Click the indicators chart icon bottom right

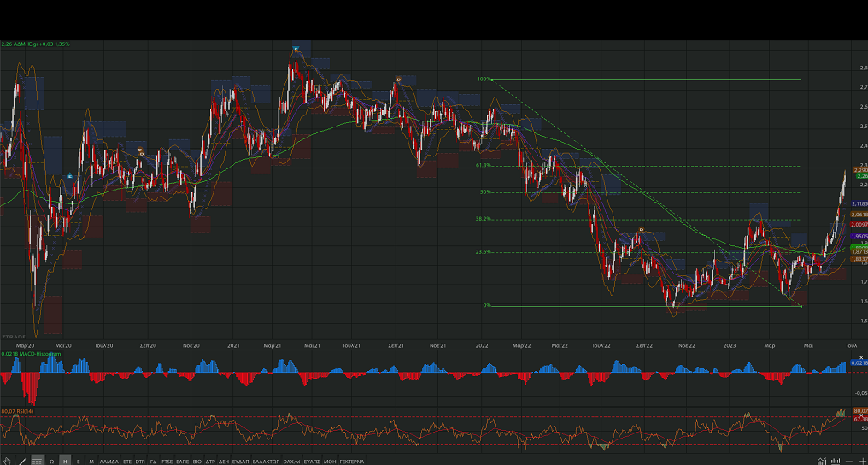822,461
